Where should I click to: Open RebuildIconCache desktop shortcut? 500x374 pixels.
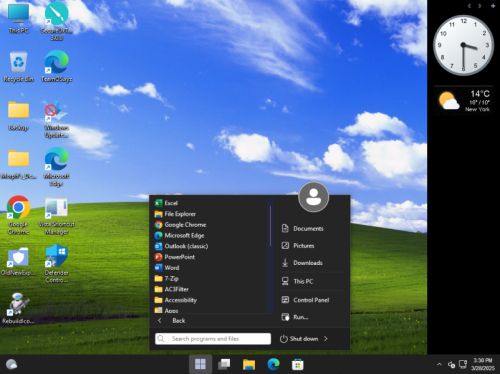[18, 308]
